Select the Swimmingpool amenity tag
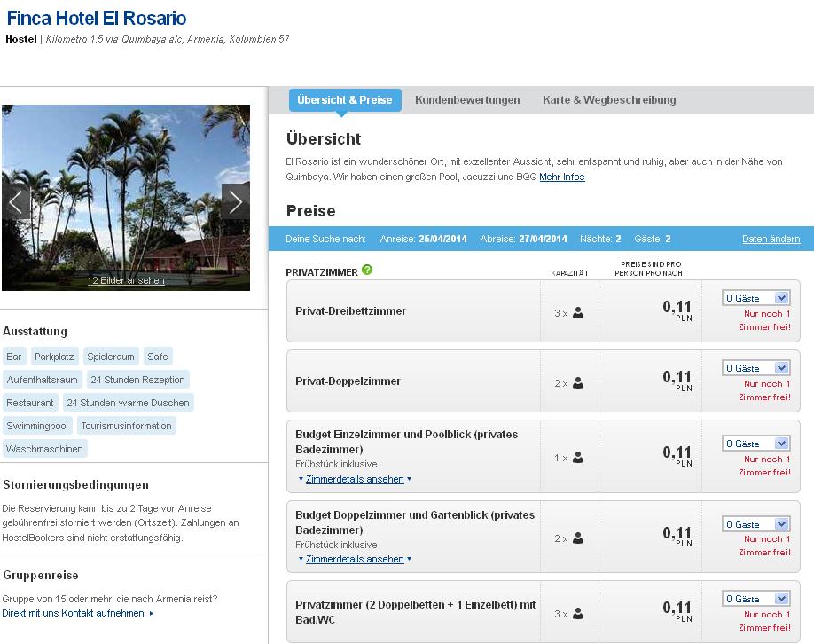Viewport: 814px width, 644px height. (37, 426)
